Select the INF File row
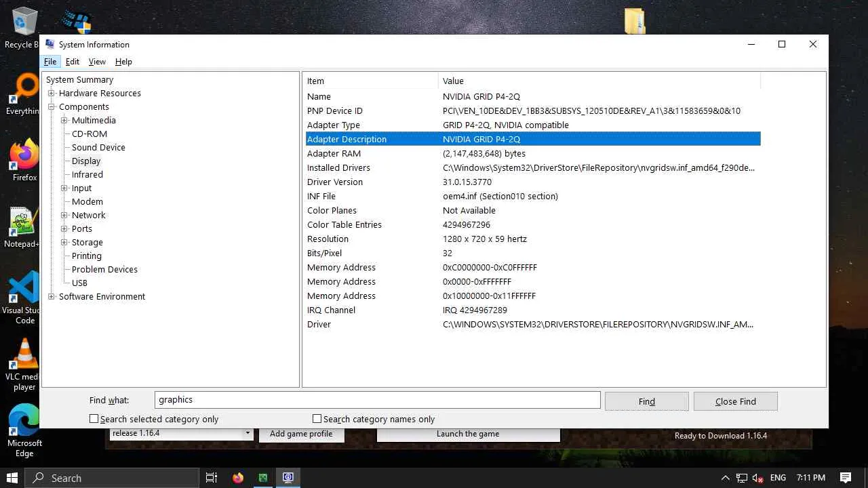The width and height of the screenshot is (868, 488). 533,197
